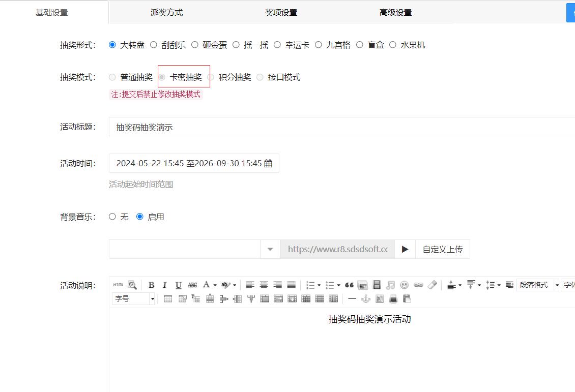The width and height of the screenshot is (575, 392).
Task: Click the indent paragraph icon
Action: click(x=509, y=285)
